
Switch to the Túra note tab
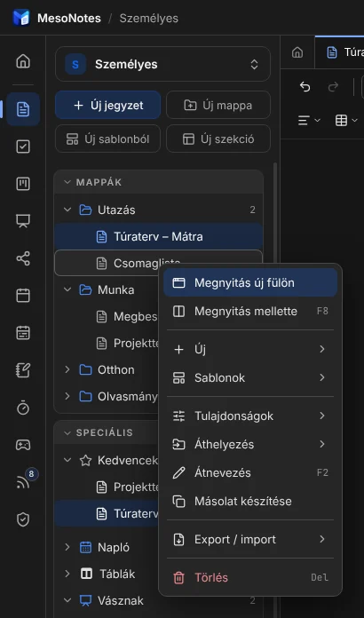pyautogui.click(x=339, y=52)
